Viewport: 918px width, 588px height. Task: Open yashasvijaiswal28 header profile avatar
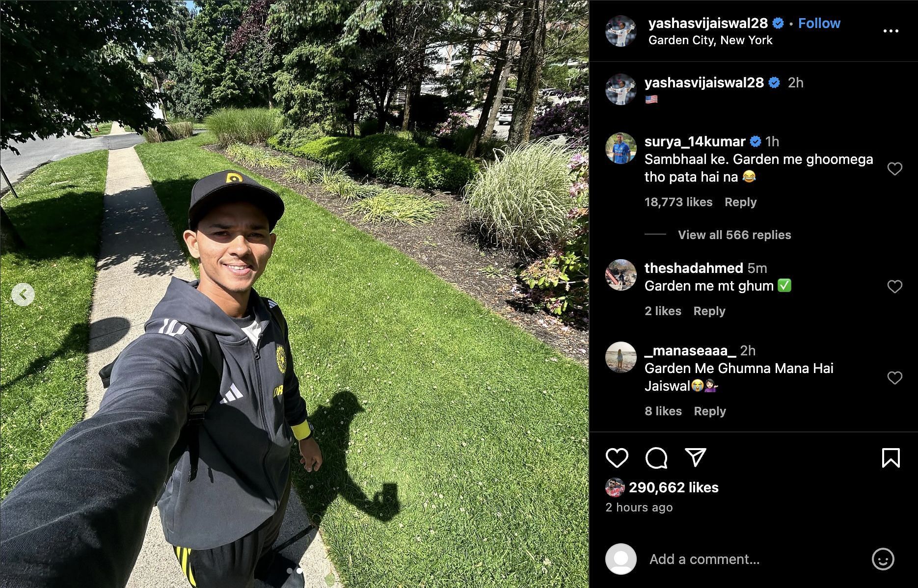click(x=621, y=31)
